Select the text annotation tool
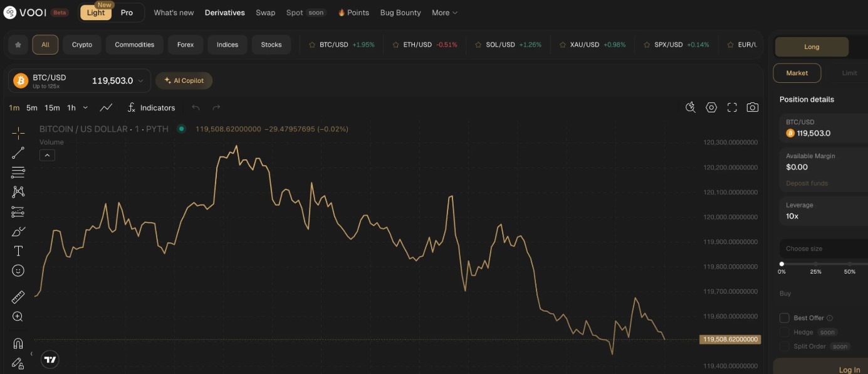 pyautogui.click(x=18, y=251)
